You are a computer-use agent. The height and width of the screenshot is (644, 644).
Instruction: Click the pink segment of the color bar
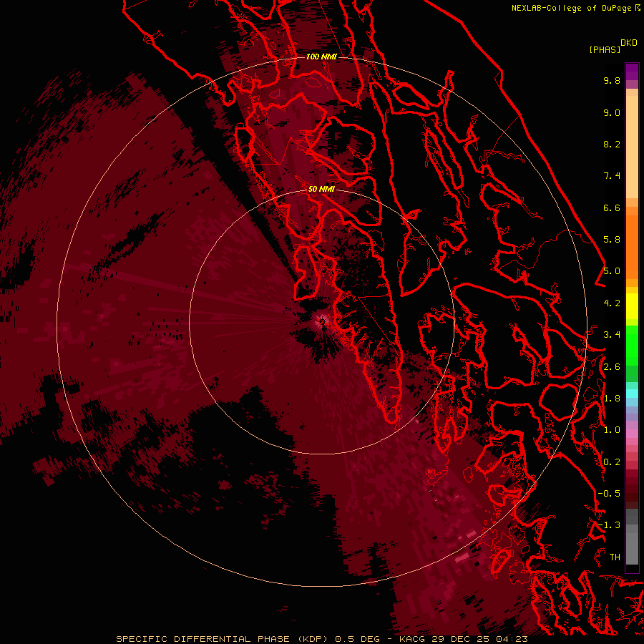coord(632,434)
